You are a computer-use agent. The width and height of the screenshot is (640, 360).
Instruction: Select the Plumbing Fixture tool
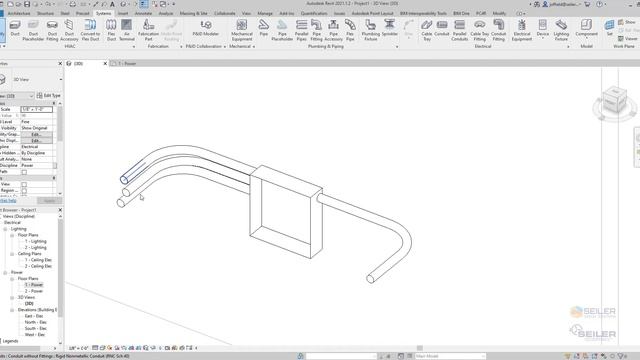(371, 30)
